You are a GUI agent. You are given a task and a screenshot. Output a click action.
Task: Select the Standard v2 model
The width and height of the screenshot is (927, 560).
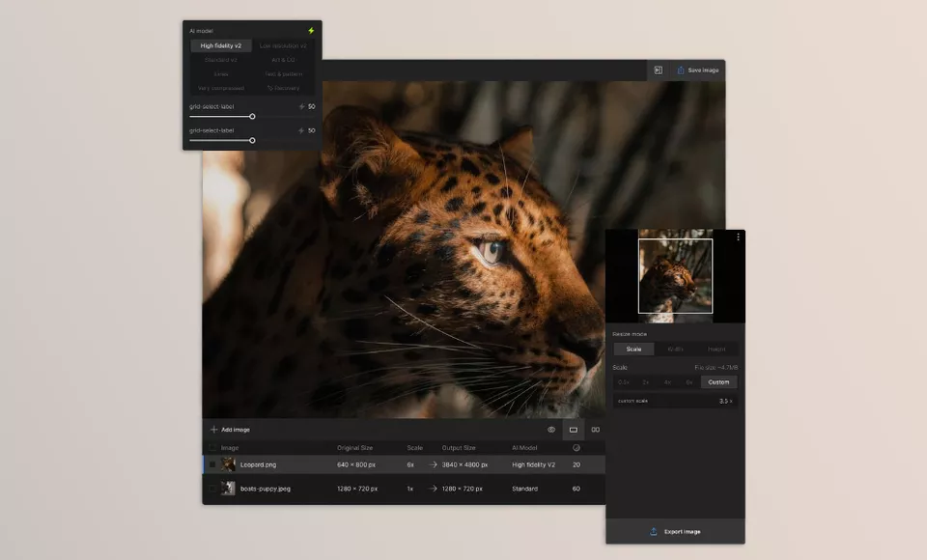[220, 60]
